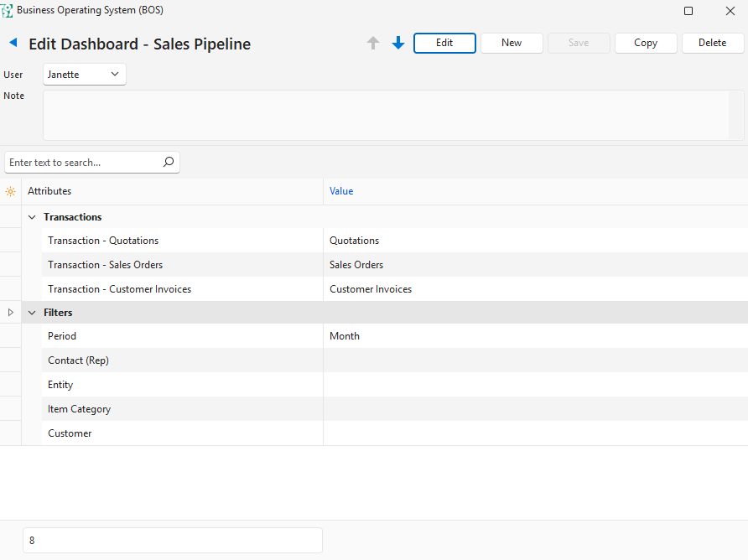Click the Copy button

(x=645, y=43)
